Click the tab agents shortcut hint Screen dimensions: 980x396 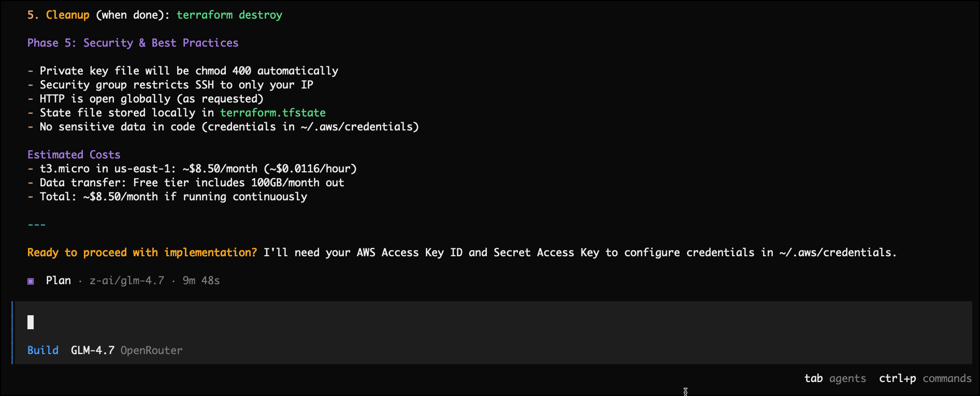tap(834, 378)
